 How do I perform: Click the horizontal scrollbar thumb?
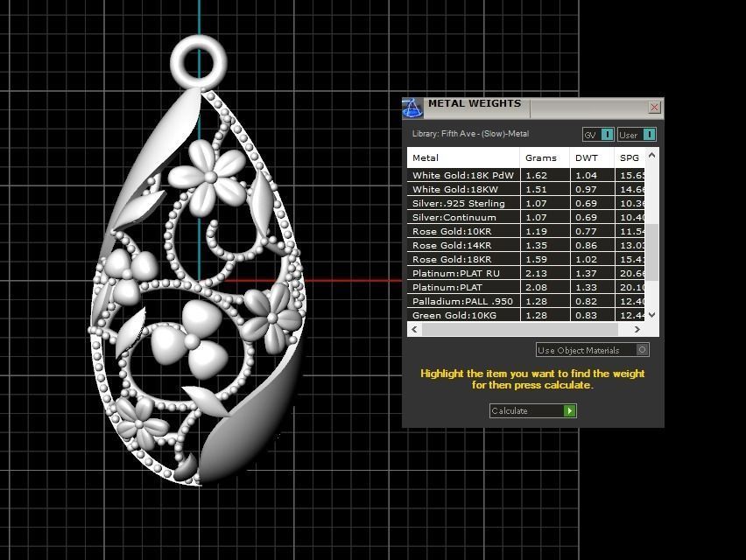pyautogui.click(x=519, y=329)
